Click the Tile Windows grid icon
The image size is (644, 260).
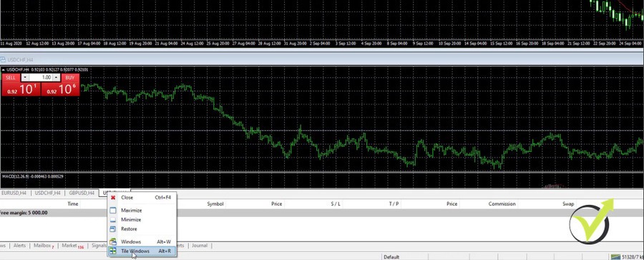click(x=113, y=251)
